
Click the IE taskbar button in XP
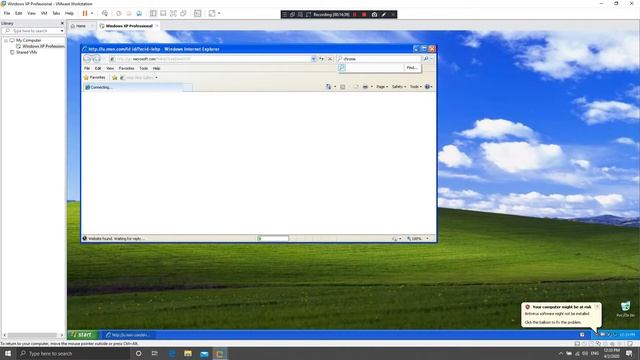coord(128,335)
